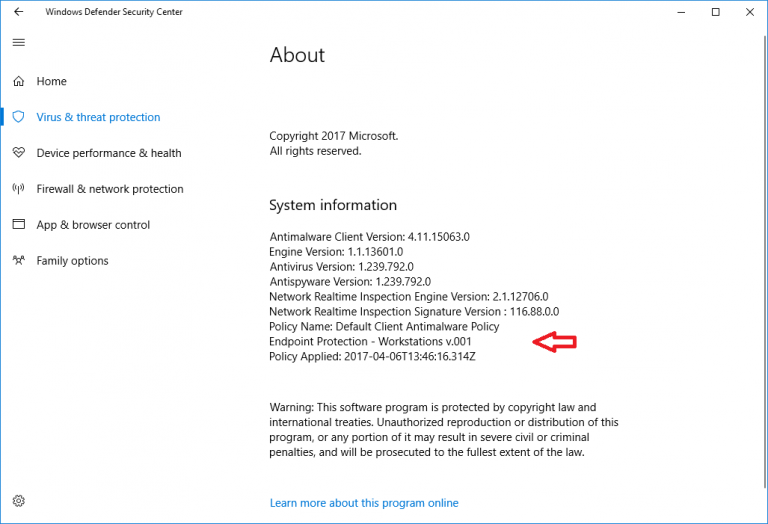
Task: Click the back arrow in title bar
Action: click(18, 12)
